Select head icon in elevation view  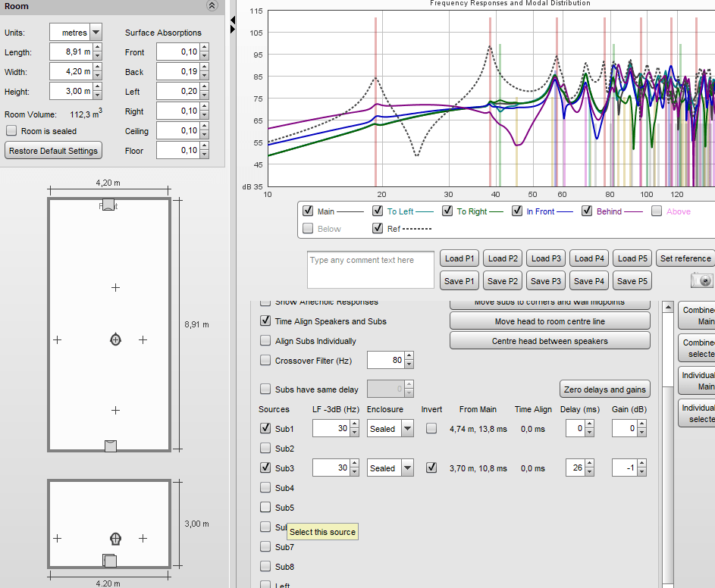click(116, 539)
